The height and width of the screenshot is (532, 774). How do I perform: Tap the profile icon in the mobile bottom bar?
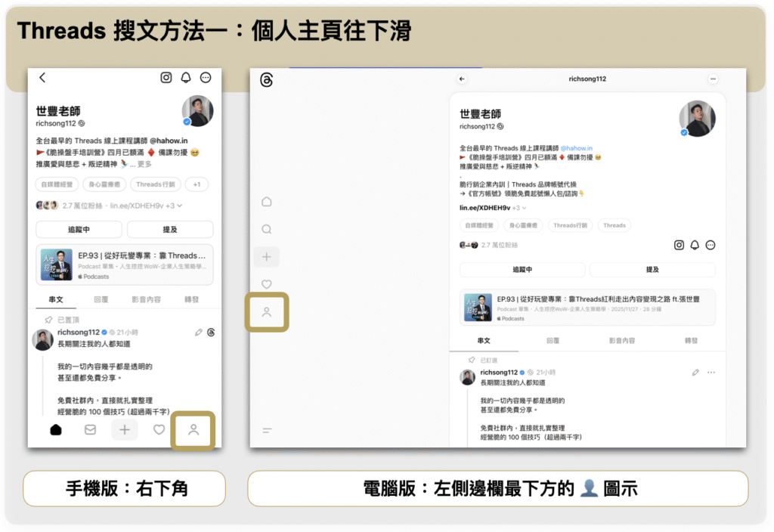pos(193,430)
